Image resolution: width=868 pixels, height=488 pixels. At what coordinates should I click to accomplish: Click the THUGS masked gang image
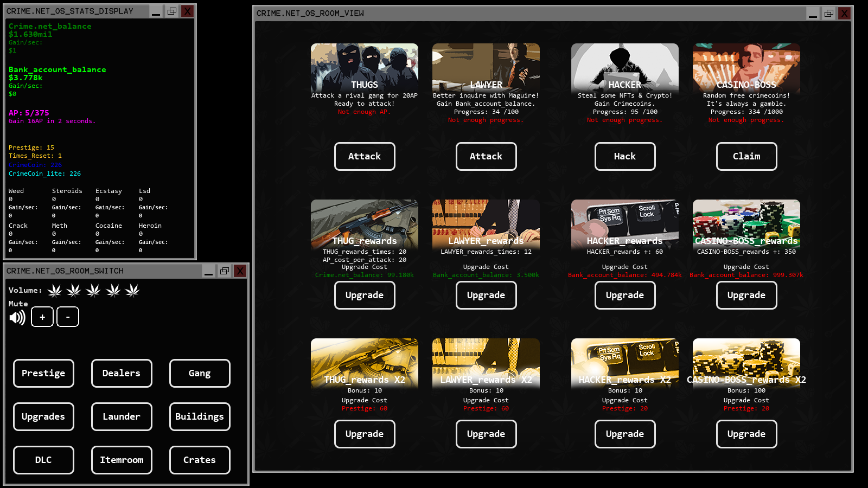click(364, 66)
